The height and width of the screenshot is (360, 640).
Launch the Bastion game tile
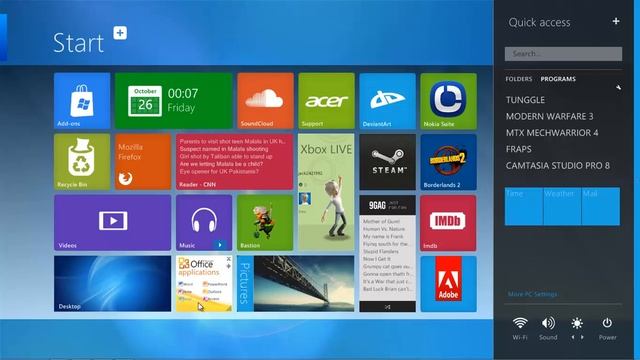(x=265, y=223)
